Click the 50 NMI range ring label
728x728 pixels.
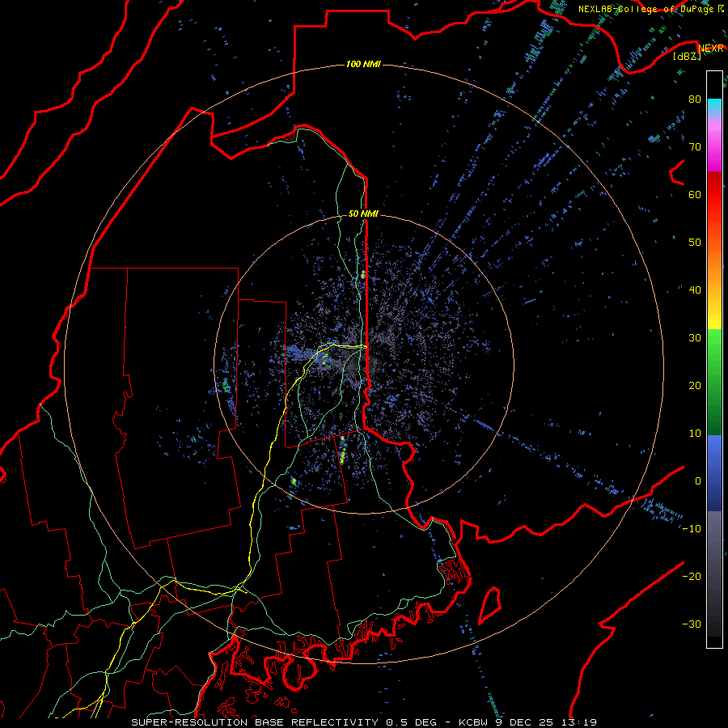click(x=363, y=214)
